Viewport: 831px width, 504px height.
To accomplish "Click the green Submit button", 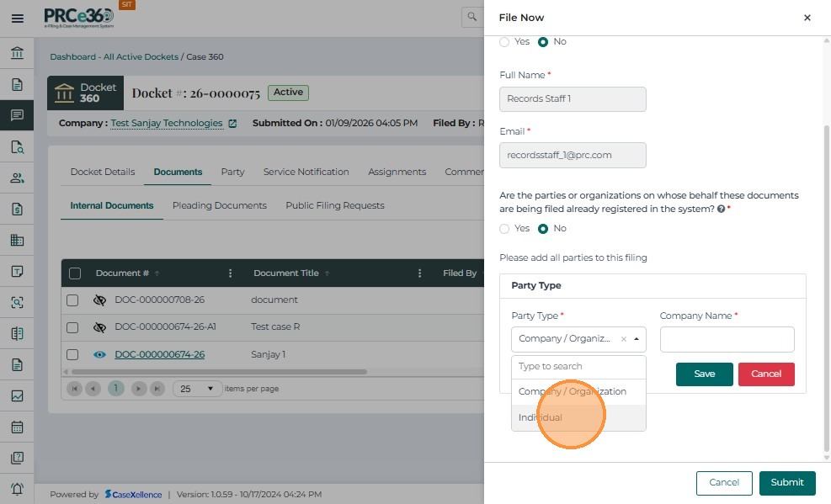I will (x=787, y=483).
